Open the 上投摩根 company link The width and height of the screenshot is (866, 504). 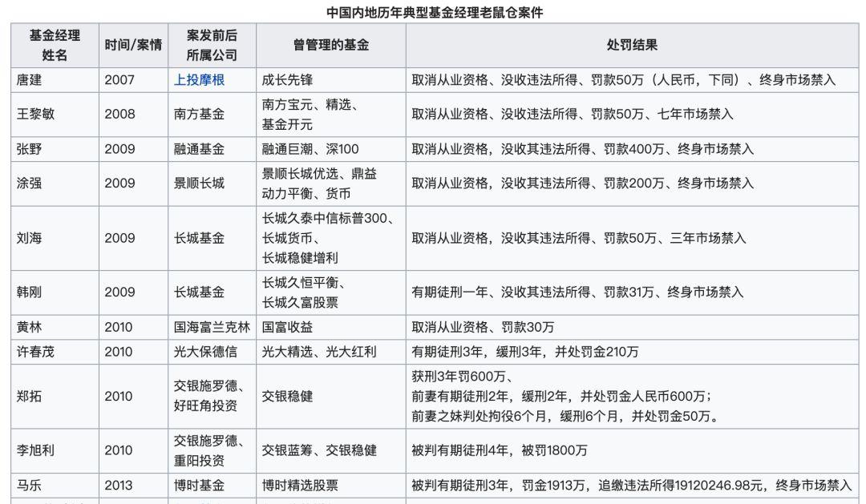click(199, 80)
